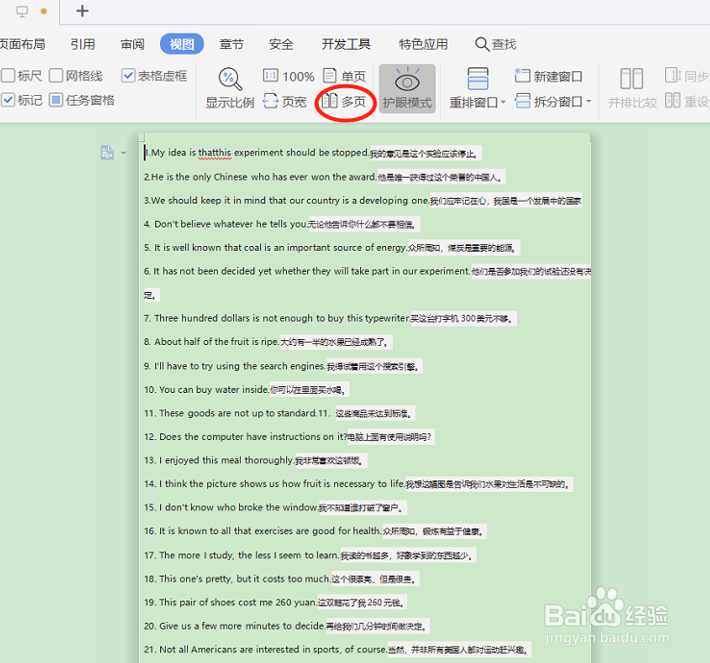The width and height of the screenshot is (710, 663).
Task: Click line '21. Not all Americans are interested'
Action: 336,650
